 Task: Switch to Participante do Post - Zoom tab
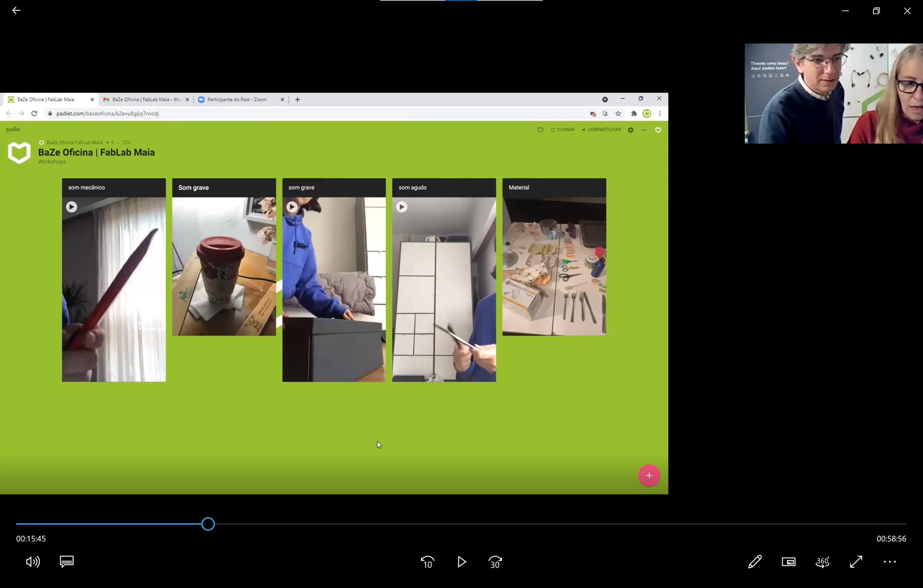tap(236, 99)
